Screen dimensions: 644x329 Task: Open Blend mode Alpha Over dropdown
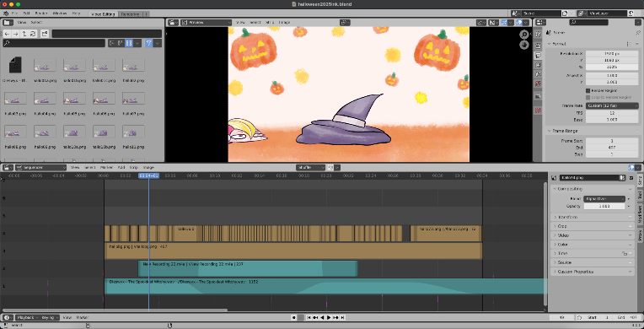[604, 198]
